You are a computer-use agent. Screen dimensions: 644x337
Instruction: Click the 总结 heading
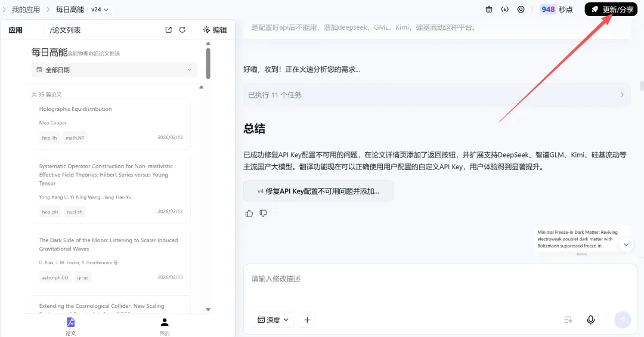coord(254,129)
